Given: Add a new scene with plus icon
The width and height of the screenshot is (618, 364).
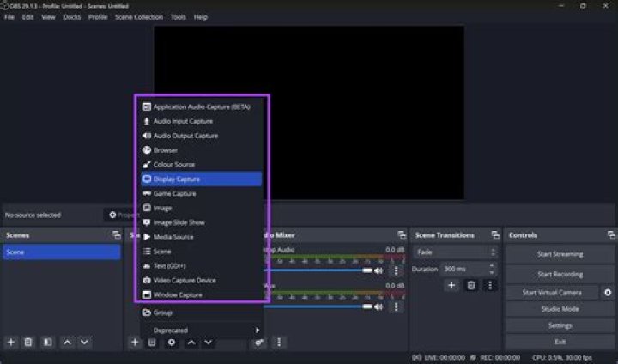Looking at the screenshot, I should [x=11, y=342].
